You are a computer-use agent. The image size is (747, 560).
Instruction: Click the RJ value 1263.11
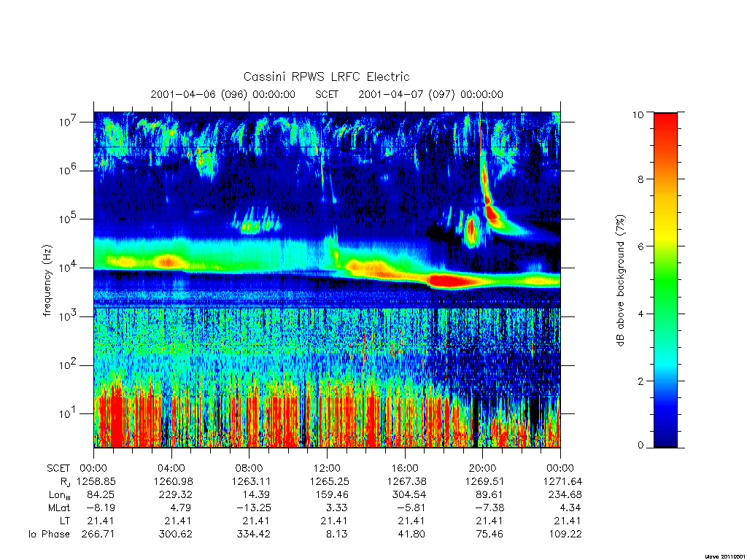[x=252, y=481]
